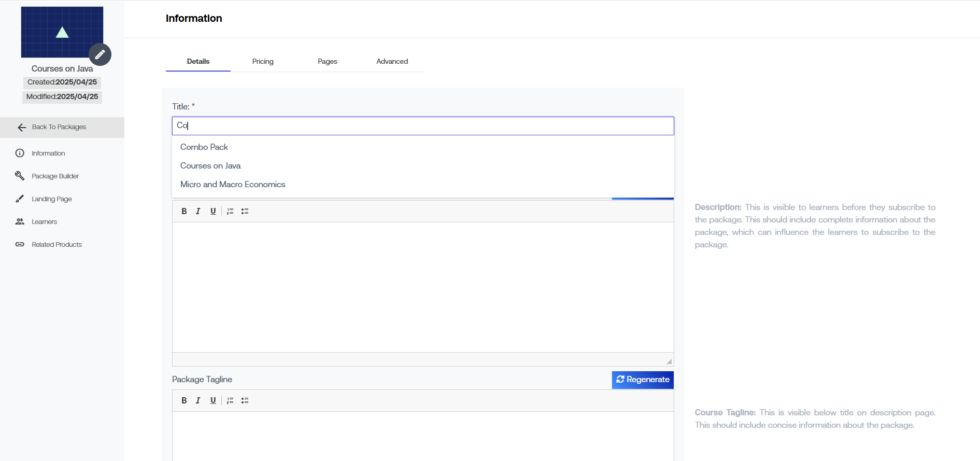The image size is (980, 461).
Task: Select Combo Pack from title suggestions
Action: [204, 147]
